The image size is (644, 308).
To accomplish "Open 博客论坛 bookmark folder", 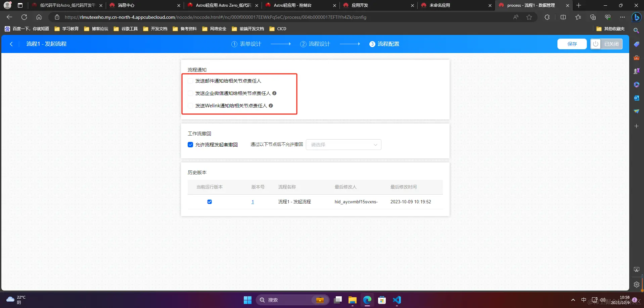I will coord(96,29).
